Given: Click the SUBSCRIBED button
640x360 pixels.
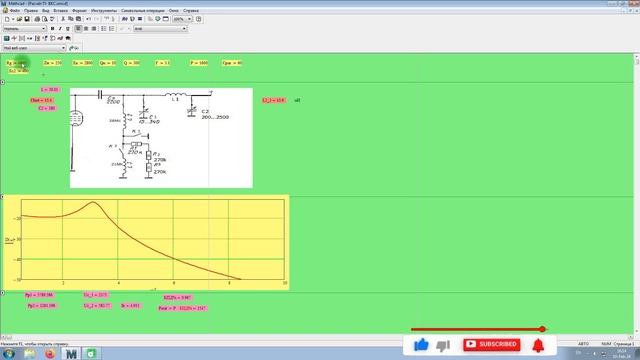Looking at the screenshot, I should [x=491, y=344].
